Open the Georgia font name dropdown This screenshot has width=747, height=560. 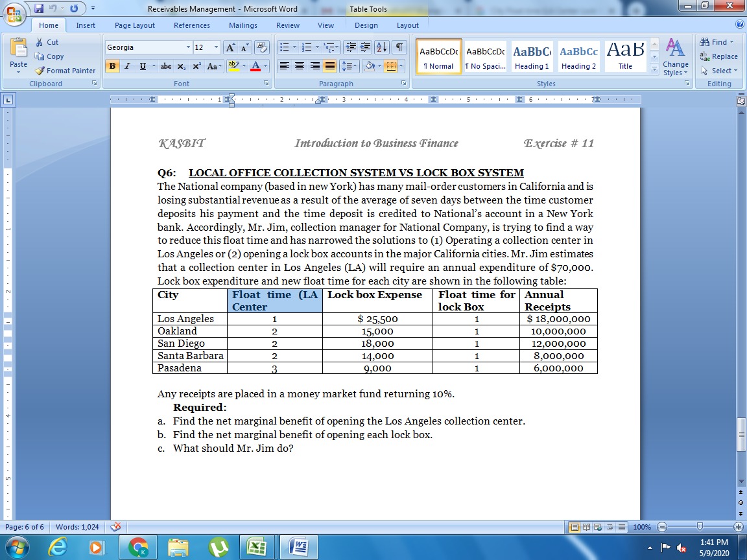[x=188, y=47]
